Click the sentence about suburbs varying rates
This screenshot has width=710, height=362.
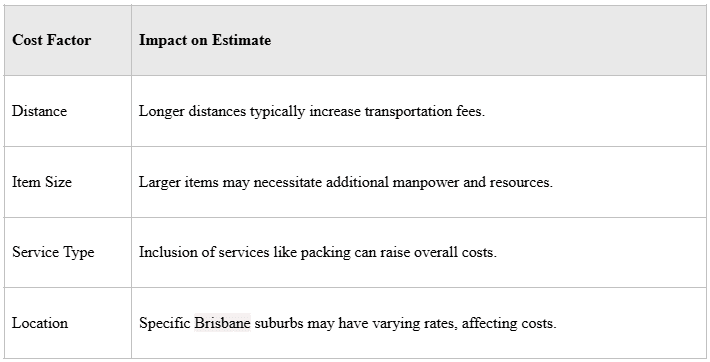347,323
